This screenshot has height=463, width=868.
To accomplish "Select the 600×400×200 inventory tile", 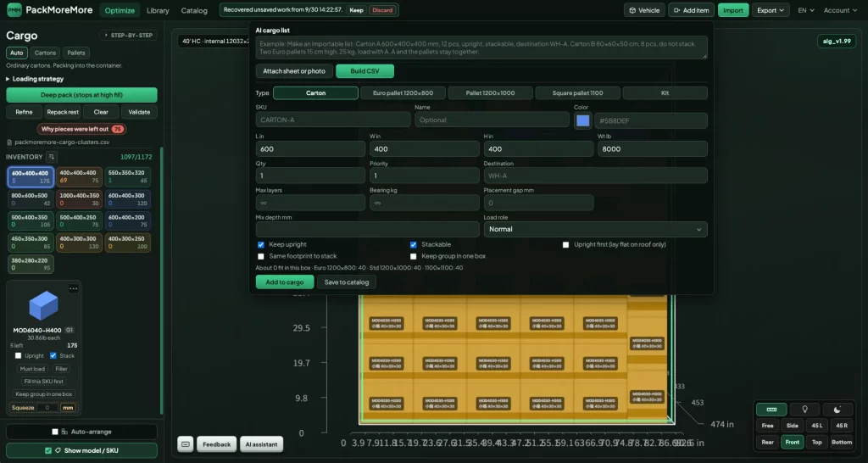I will (127, 221).
